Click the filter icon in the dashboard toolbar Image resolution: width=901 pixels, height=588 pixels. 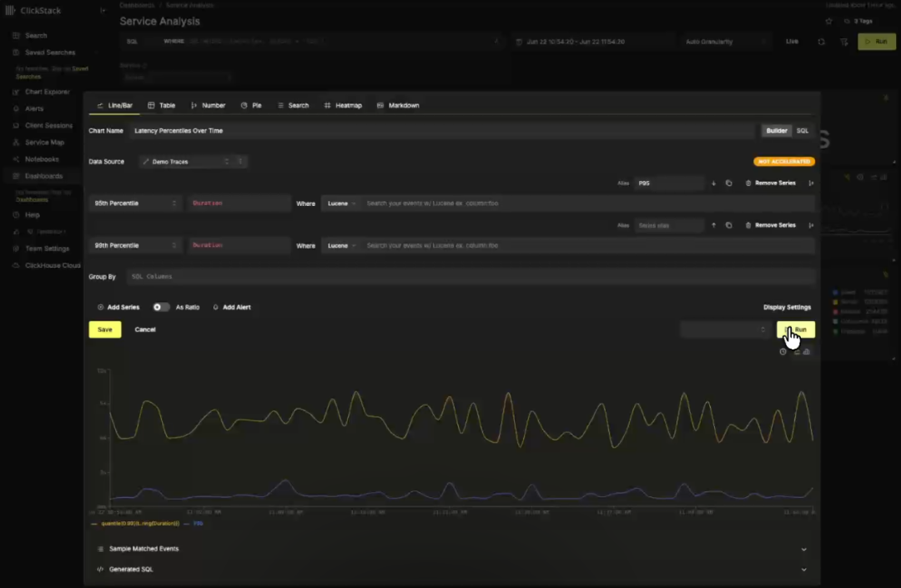[843, 42]
